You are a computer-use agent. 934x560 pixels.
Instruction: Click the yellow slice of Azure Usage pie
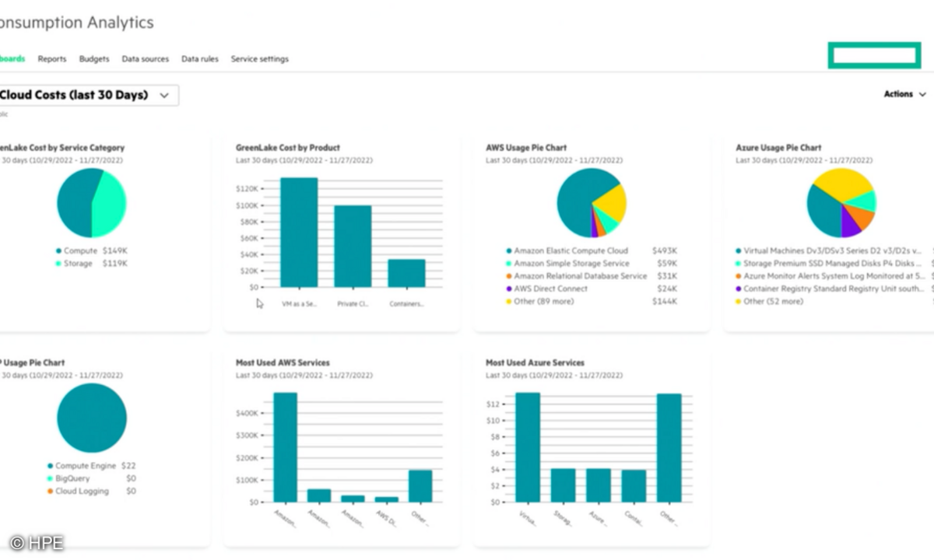842,183
